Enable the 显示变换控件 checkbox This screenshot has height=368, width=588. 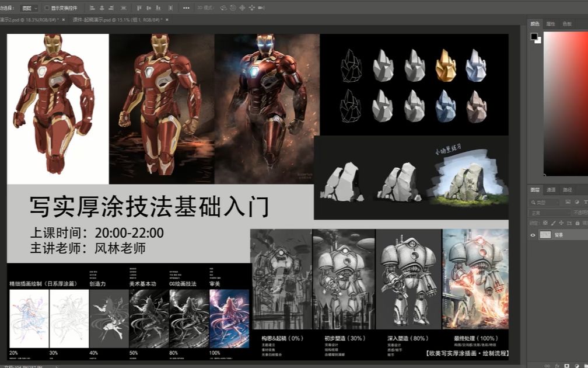pos(47,8)
